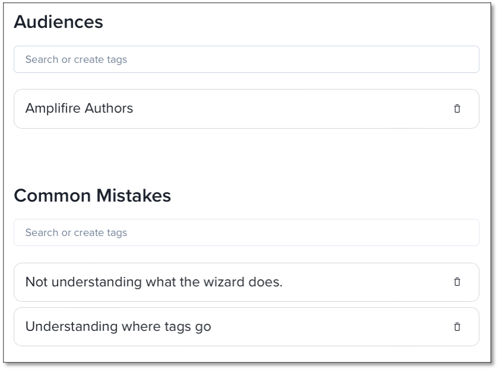Remove the last tag under Common Mistakes

point(457,327)
